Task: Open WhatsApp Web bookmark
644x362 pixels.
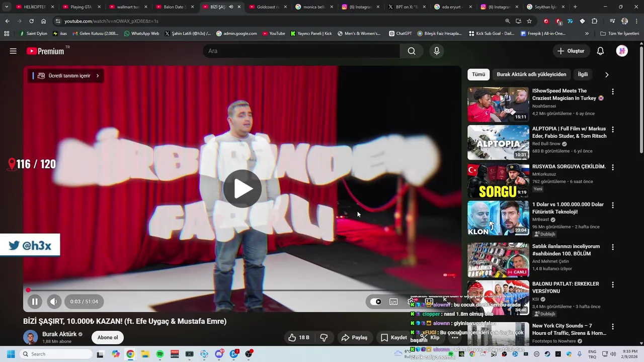Action: pos(141,34)
